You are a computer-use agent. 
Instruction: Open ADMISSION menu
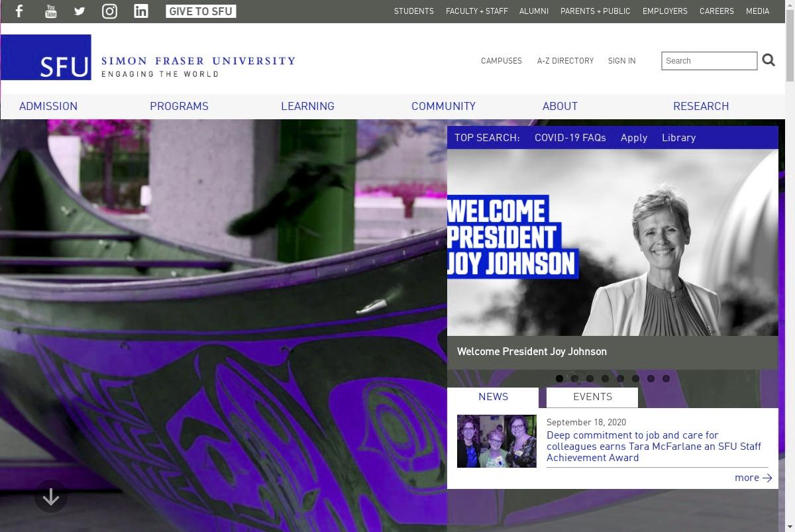[48, 106]
